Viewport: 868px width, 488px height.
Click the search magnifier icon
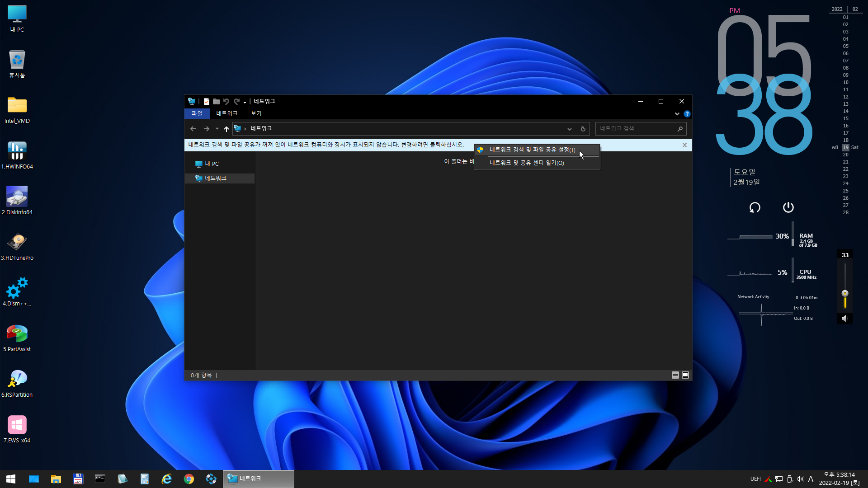(x=680, y=129)
